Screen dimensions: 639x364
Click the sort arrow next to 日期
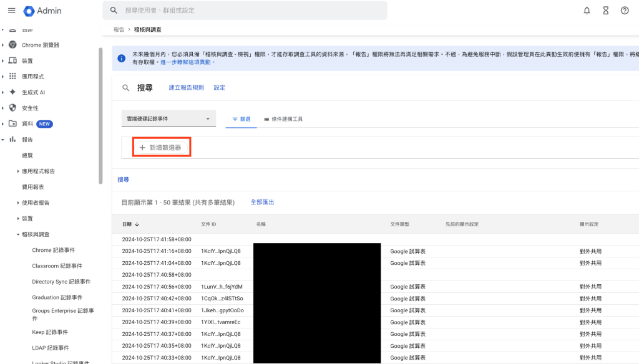point(137,224)
